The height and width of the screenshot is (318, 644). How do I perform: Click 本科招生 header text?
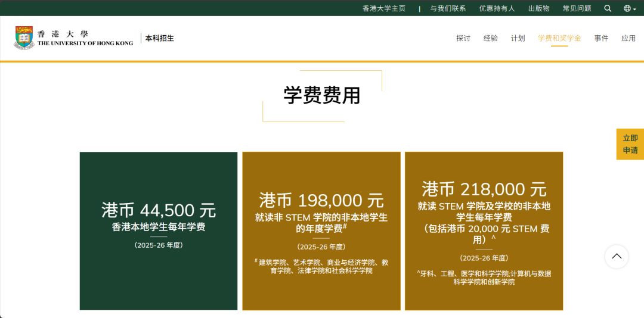(159, 38)
